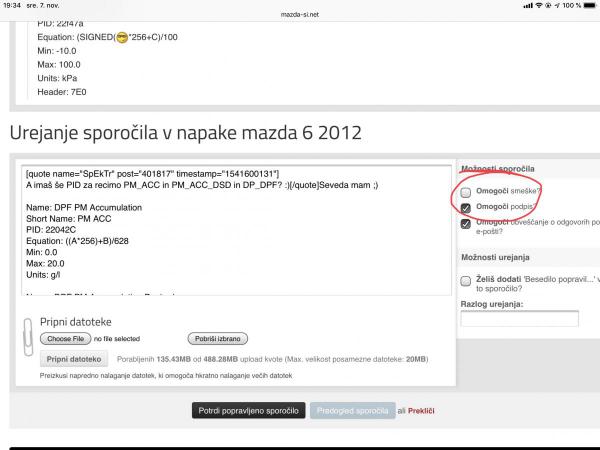Click the 'Header: 7E0' line
The width and height of the screenshot is (600, 450).
[x=62, y=92]
